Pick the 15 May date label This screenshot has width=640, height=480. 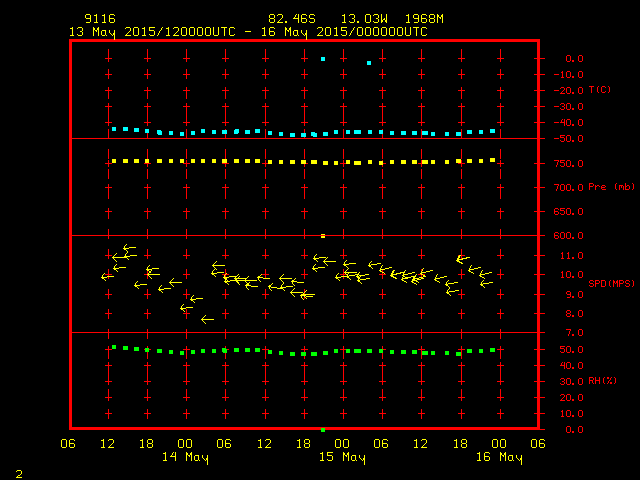[342, 458]
